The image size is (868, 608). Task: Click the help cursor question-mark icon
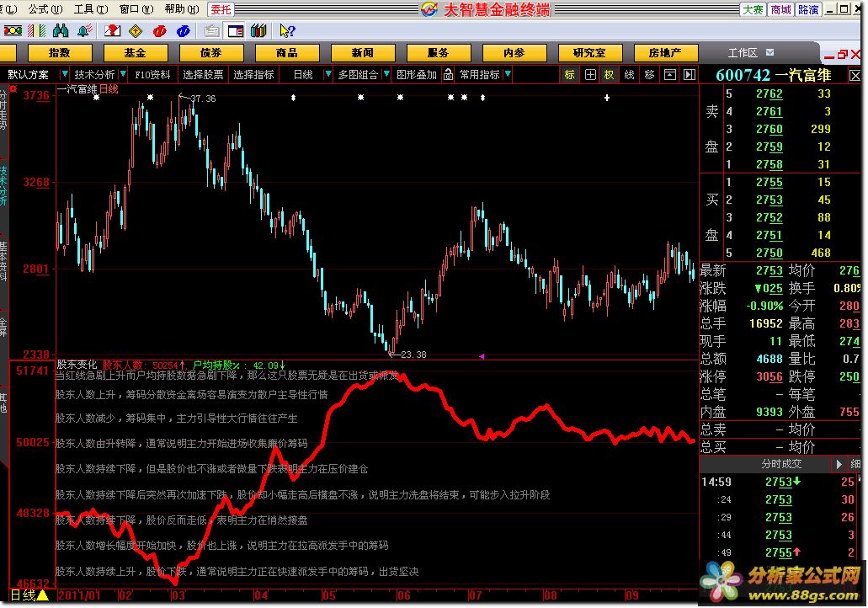pos(287,31)
